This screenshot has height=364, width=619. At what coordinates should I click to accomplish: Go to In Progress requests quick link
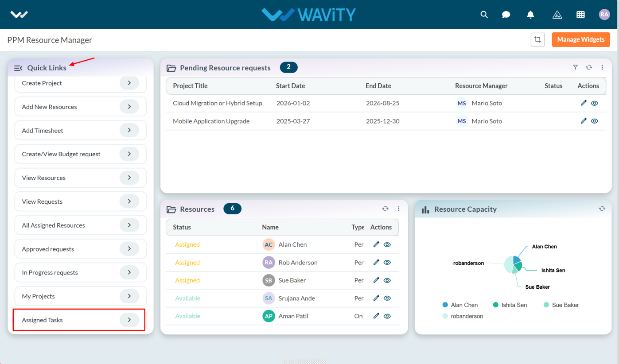pos(81,272)
